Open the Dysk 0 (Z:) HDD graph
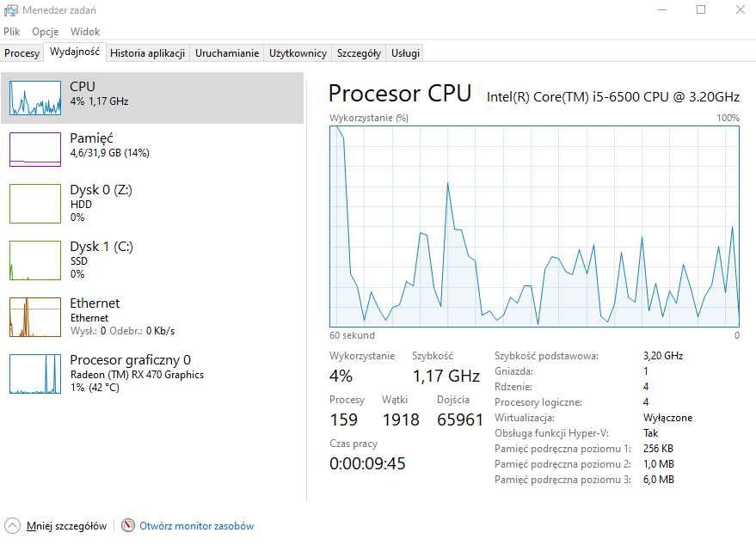Screen dimensions: 756x545 point(35,203)
